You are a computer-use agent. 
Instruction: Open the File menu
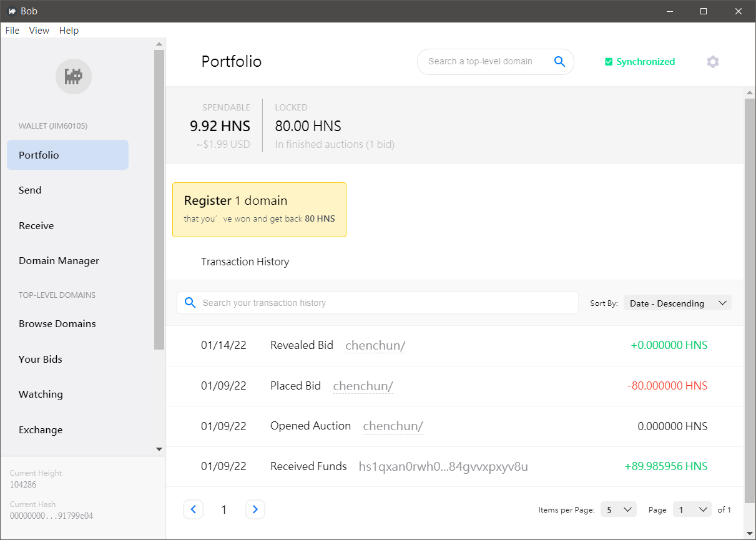pos(12,31)
